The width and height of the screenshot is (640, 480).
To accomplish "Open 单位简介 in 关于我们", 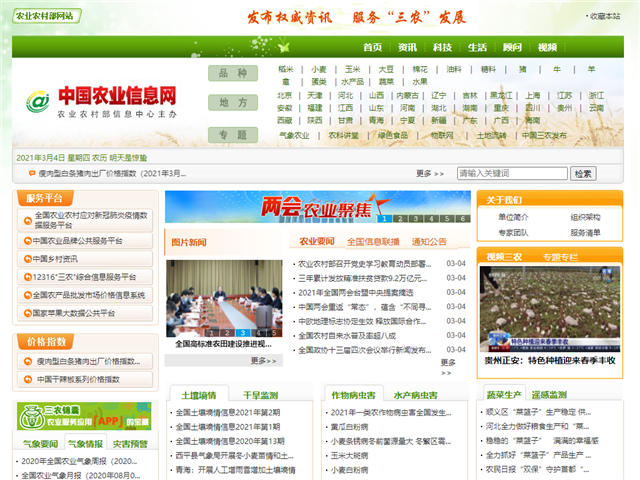I will click(513, 217).
